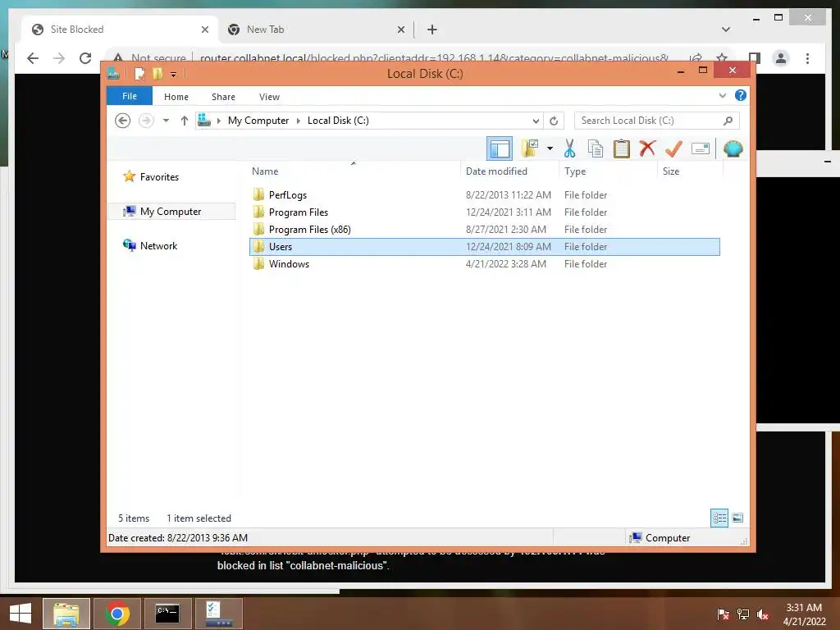This screenshot has width=840, height=630.
Task: Open the Windows Start button
Action: [20, 614]
